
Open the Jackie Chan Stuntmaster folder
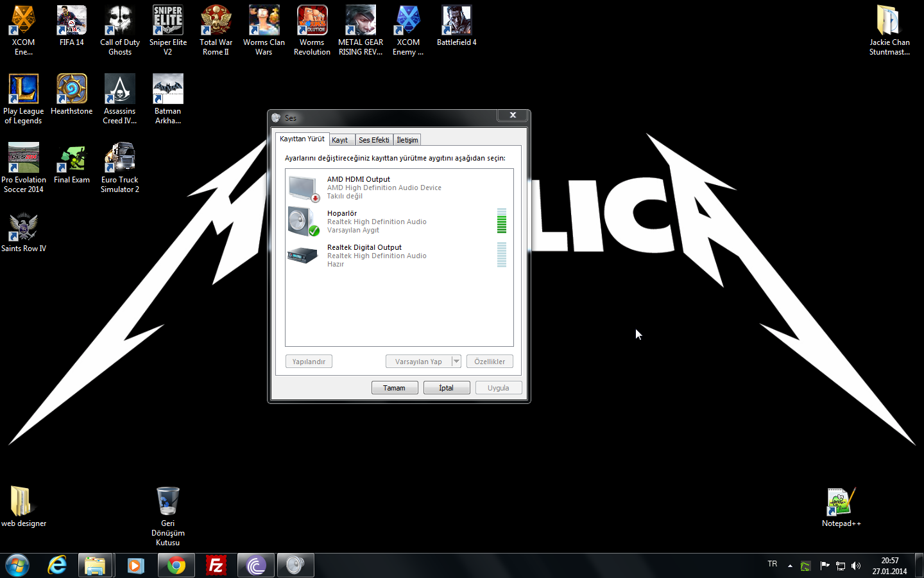(x=889, y=30)
